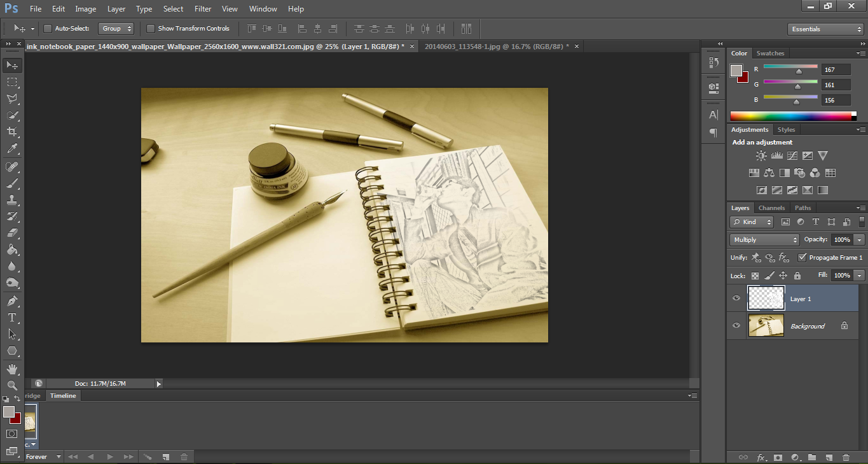Screen dimensions: 868x464
Task: Select the Eraser tool
Action: point(12,233)
